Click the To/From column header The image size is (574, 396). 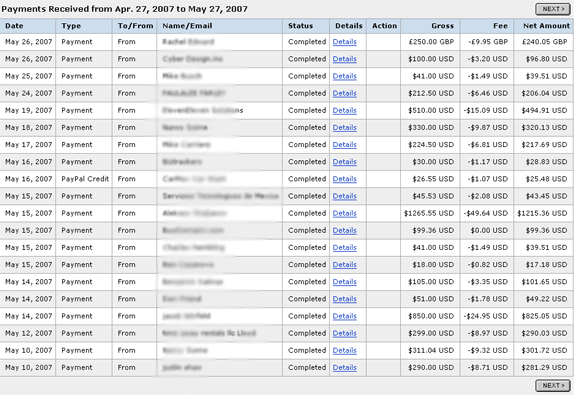(x=134, y=26)
